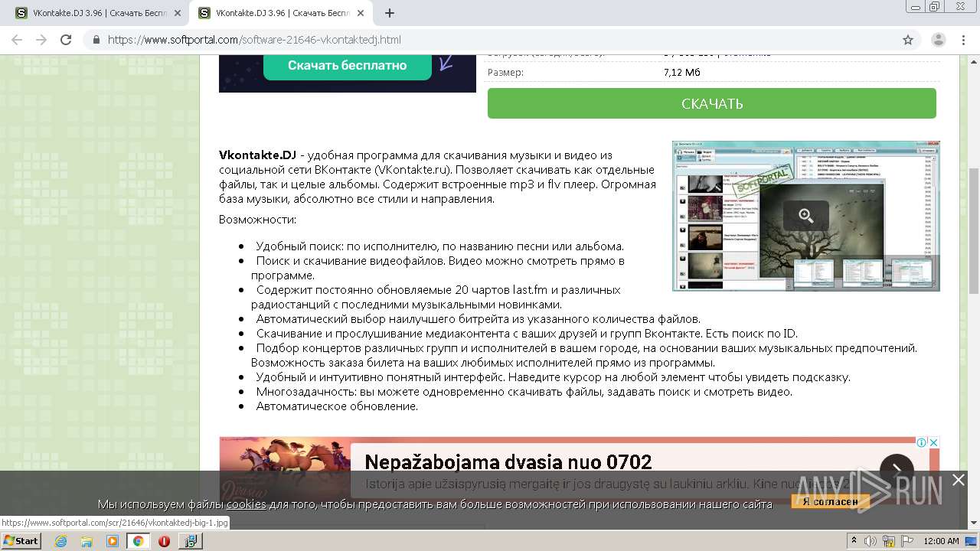
Task: Accept cookies with Я согласен button
Action: pos(831,501)
